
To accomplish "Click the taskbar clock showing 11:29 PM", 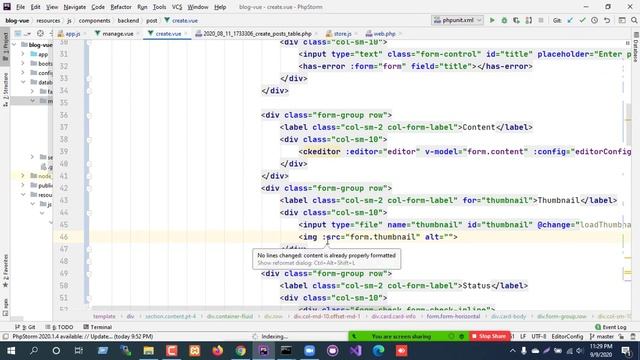I will pyautogui.click(x=601, y=351).
